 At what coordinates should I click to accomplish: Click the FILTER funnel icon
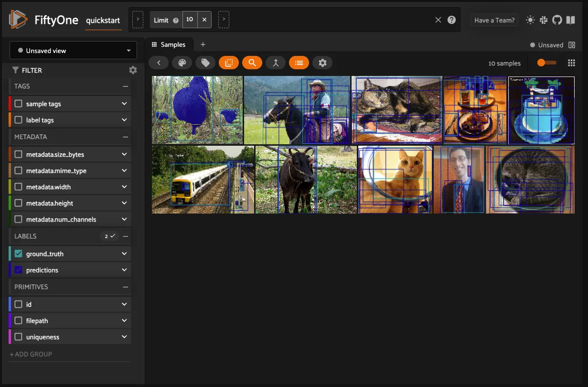click(16, 70)
